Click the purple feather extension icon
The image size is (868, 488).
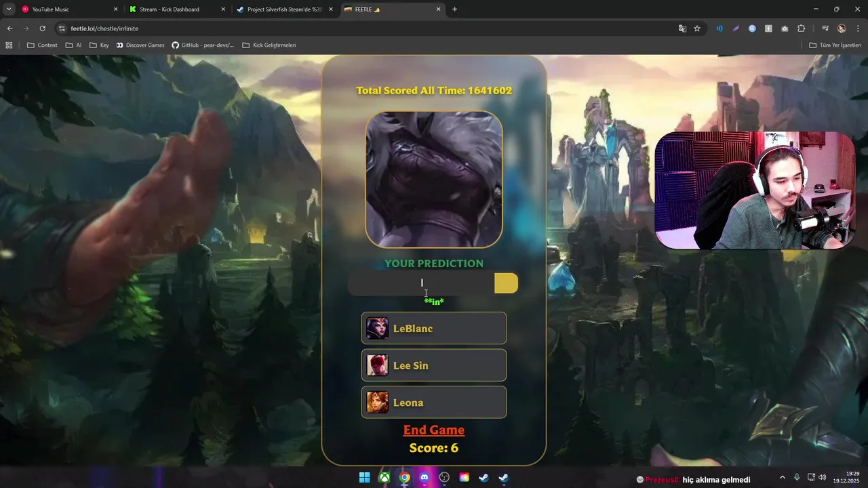pyautogui.click(x=736, y=28)
